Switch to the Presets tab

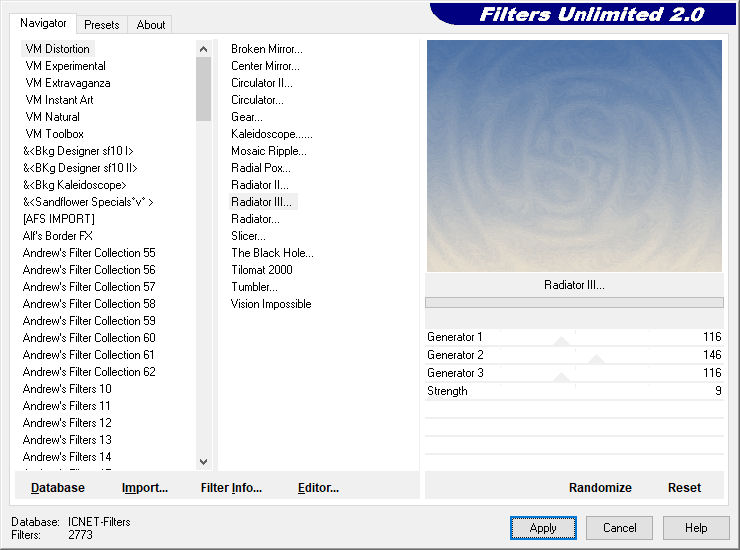coord(101,25)
